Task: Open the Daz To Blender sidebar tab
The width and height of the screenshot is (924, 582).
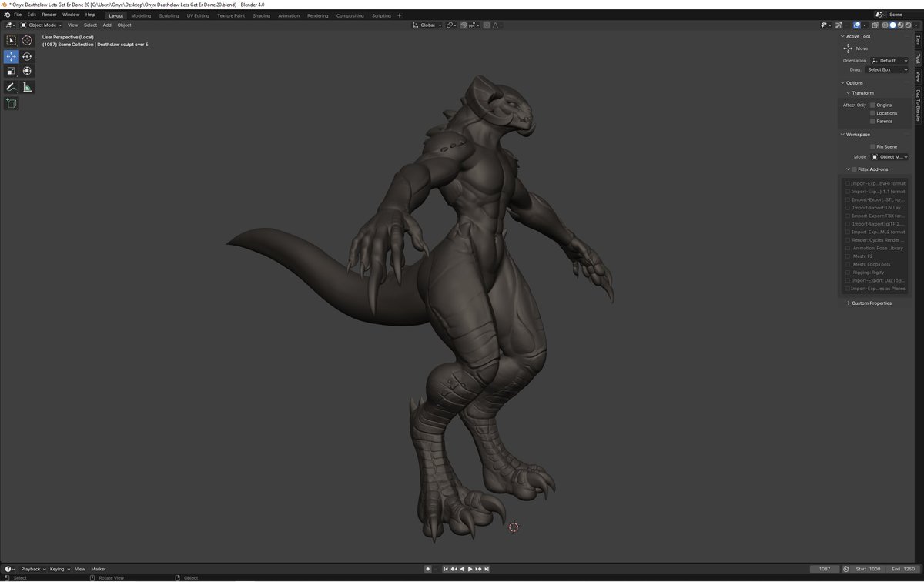Action: (x=918, y=105)
